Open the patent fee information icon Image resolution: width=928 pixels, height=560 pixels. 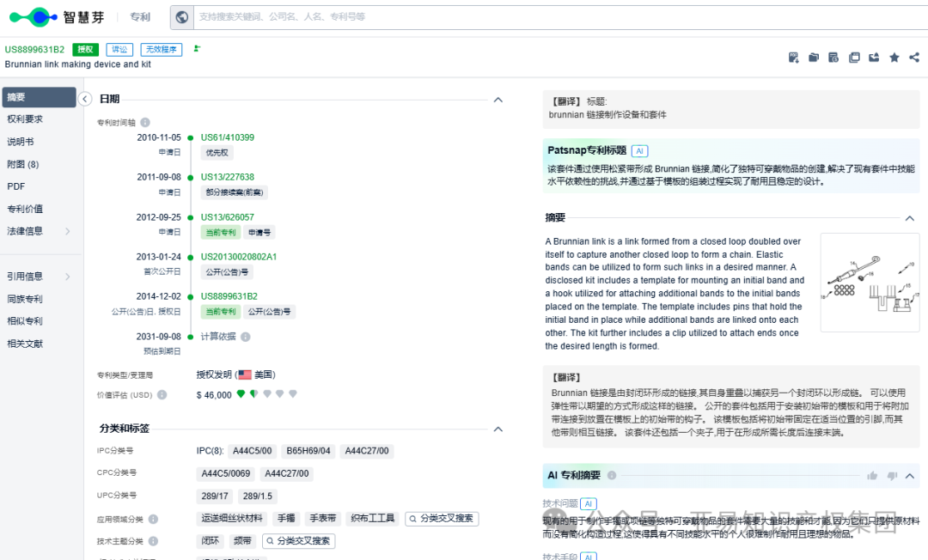pyautogui.click(x=833, y=58)
